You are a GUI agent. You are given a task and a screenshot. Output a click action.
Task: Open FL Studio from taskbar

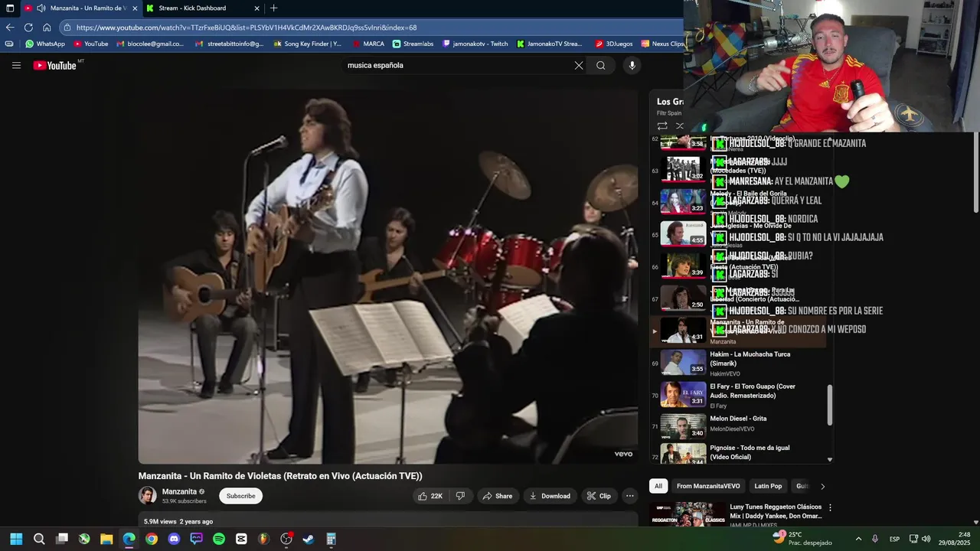(264, 539)
